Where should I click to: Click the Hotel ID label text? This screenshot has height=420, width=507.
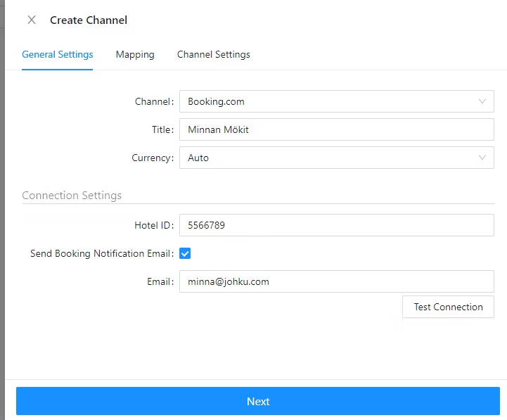click(154, 225)
